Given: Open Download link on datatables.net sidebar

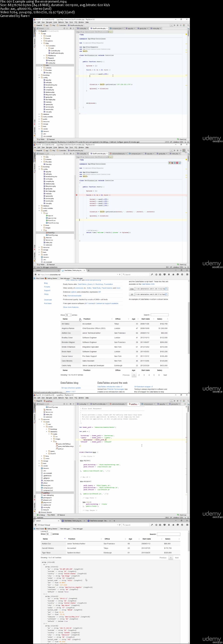Looking at the screenshot, I should point(48,300).
